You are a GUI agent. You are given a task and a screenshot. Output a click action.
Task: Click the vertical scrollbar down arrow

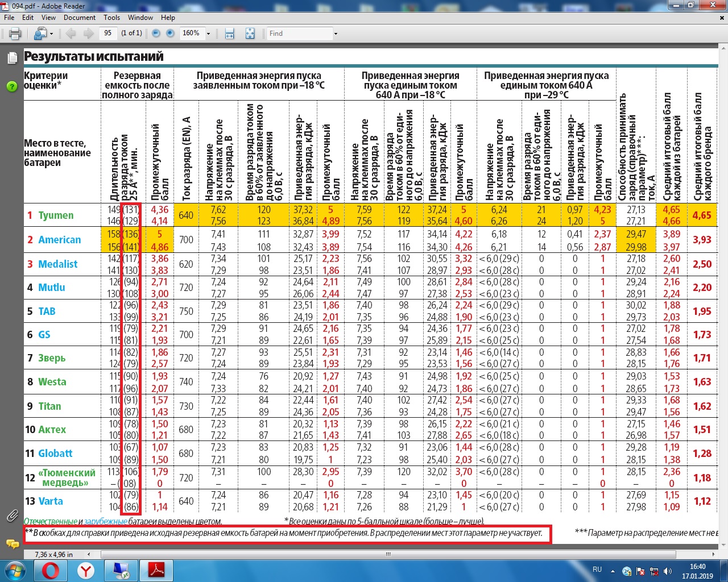tap(723, 546)
